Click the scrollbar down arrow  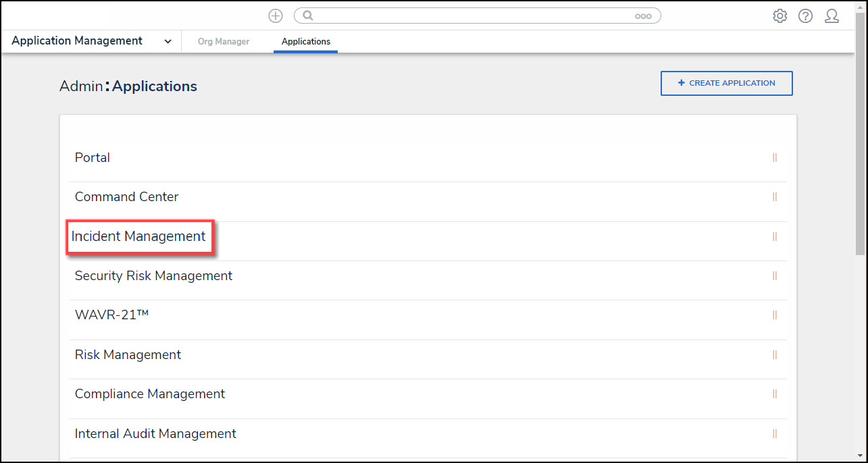pos(860,456)
